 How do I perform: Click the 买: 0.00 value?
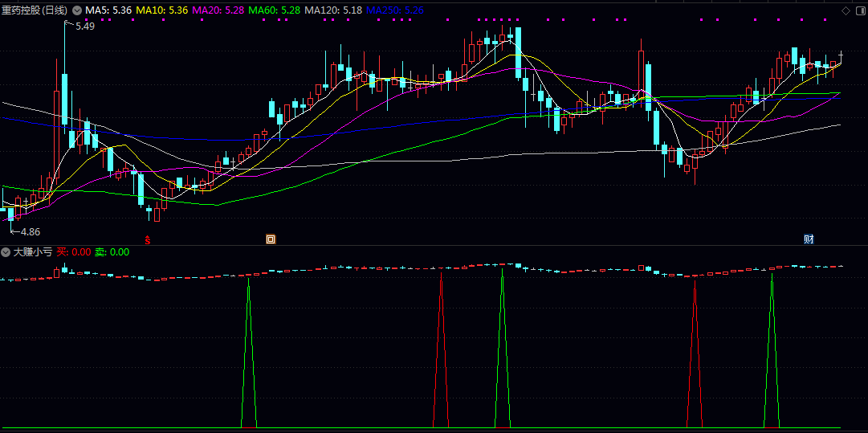point(74,252)
